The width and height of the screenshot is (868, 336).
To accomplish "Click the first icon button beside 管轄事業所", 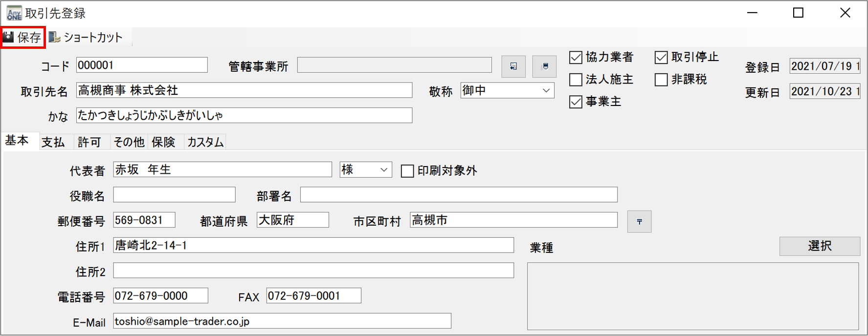I will pos(513,66).
